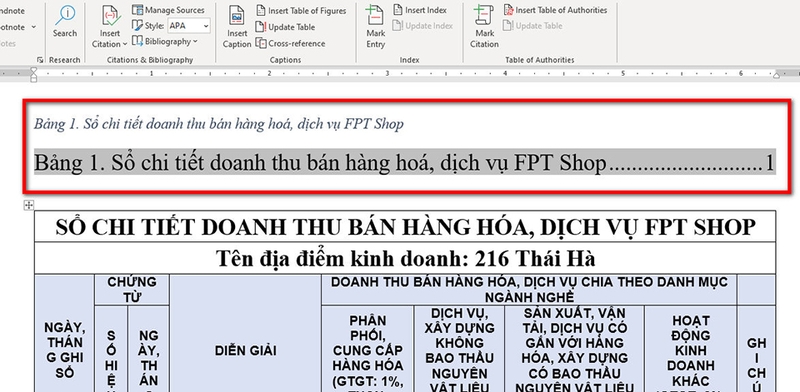Click the DOANH THU BÁN HÀNG HÓA header cell
800x392 pixels.
click(x=529, y=289)
